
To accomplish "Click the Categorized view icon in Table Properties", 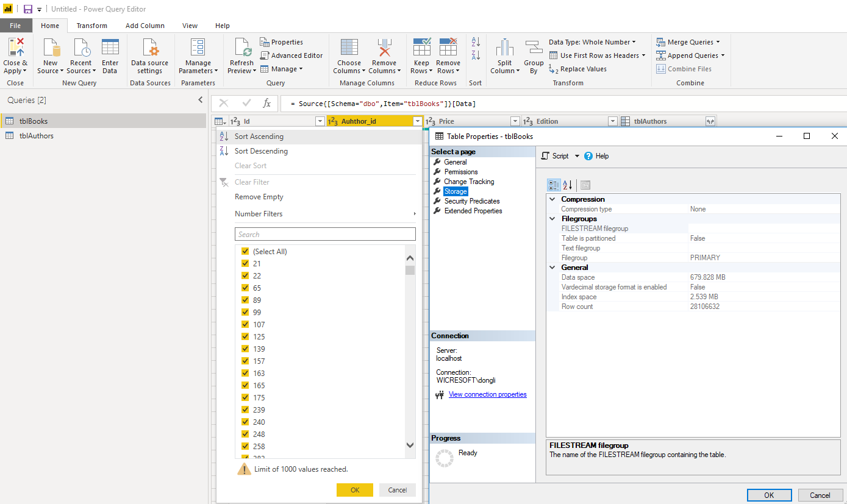I will pos(554,185).
